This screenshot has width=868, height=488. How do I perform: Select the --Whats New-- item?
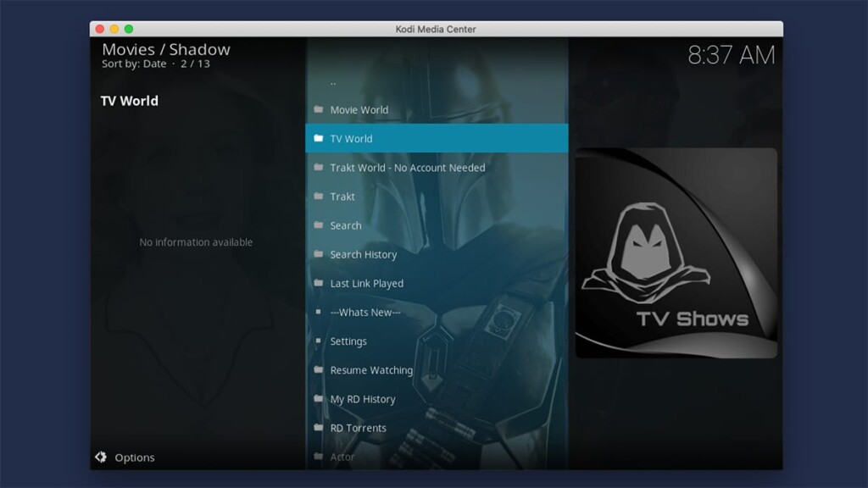point(437,312)
